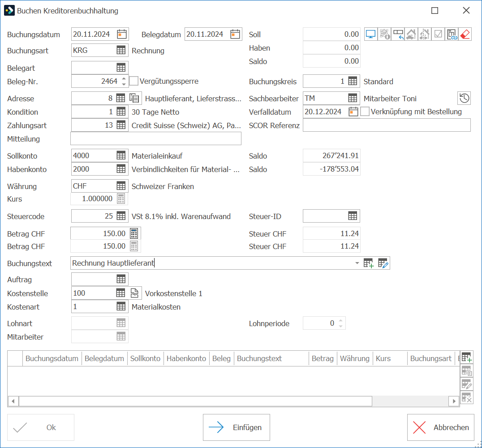Screen dimensions: 482x448
Task: Expand the Buchungstext dropdown arrow
Action: [x=357, y=263]
